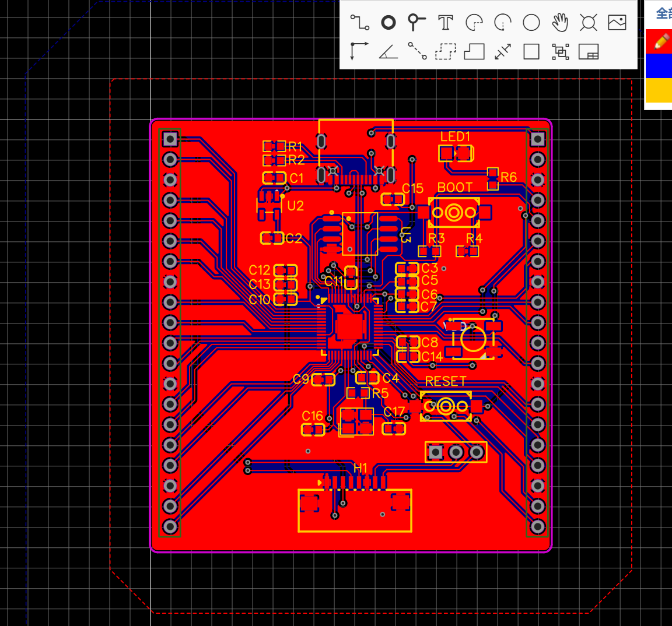Activate the Via placement tool
The height and width of the screenshot is (626, 672).
tap(388, 22)
